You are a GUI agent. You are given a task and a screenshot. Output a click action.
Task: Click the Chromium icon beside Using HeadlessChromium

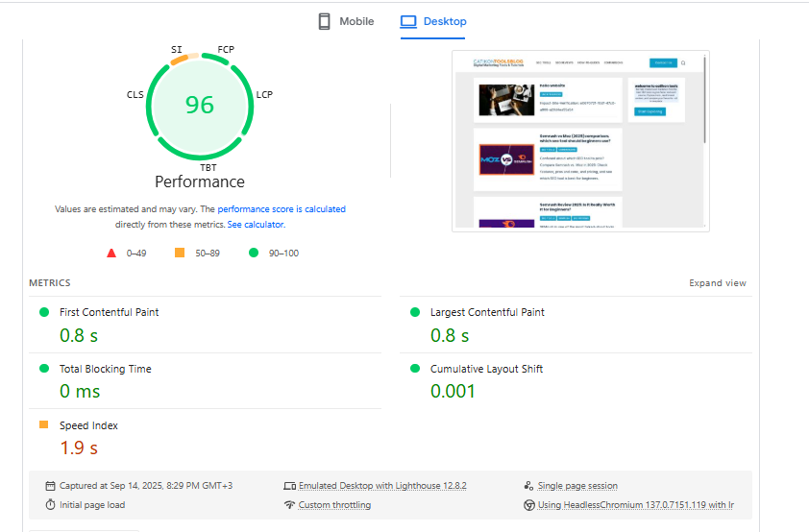pos(528,505)
